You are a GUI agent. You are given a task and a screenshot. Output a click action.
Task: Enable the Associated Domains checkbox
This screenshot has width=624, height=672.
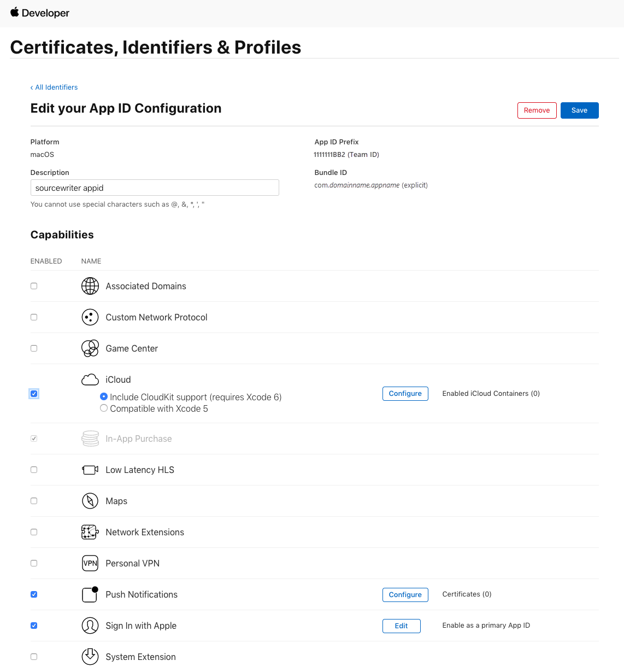(x=34, y=286)
